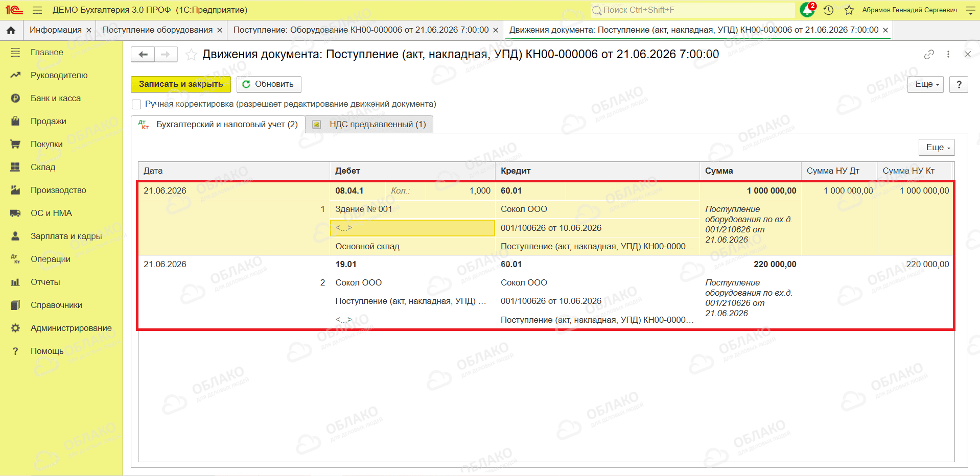
Task: Close Поступление оборудования tab
Action: click(220, 30)
